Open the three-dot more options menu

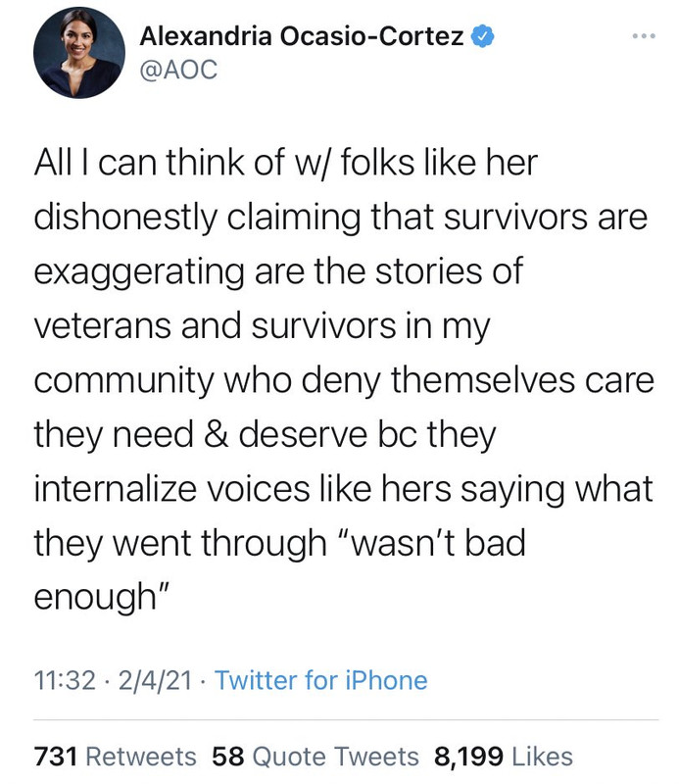pos(644,36)
